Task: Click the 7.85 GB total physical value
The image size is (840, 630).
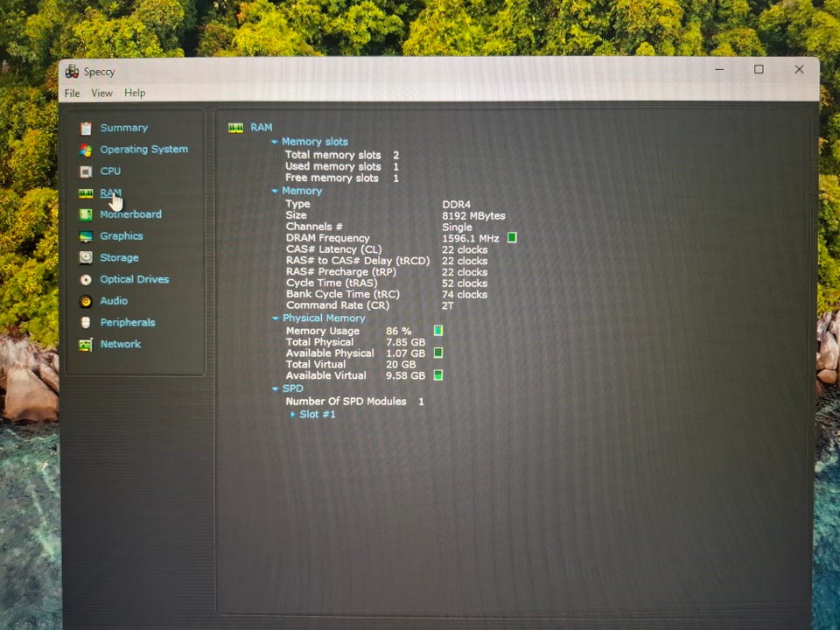Action: point(405,342)
